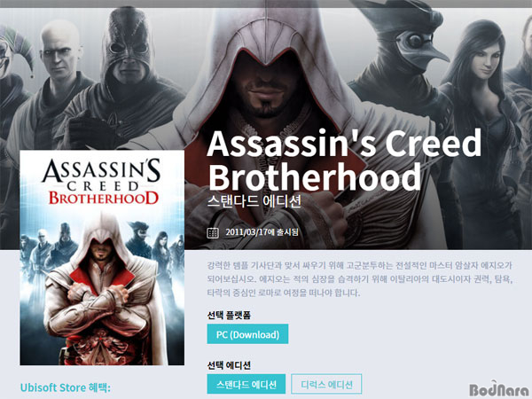Screen dimensions: 532x399
Task: Choose the 스탠다드 에디션 edition button
Action: (x=246, y=384)
